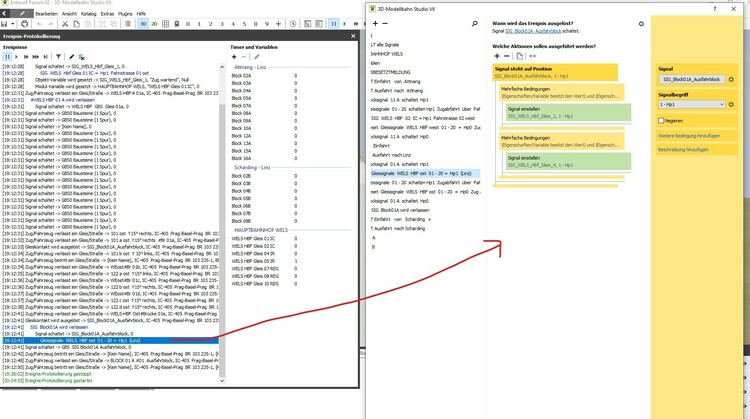This screenshot has height=419, width=750.
Task: Clear the event log list icon
Action: point(80,57)
